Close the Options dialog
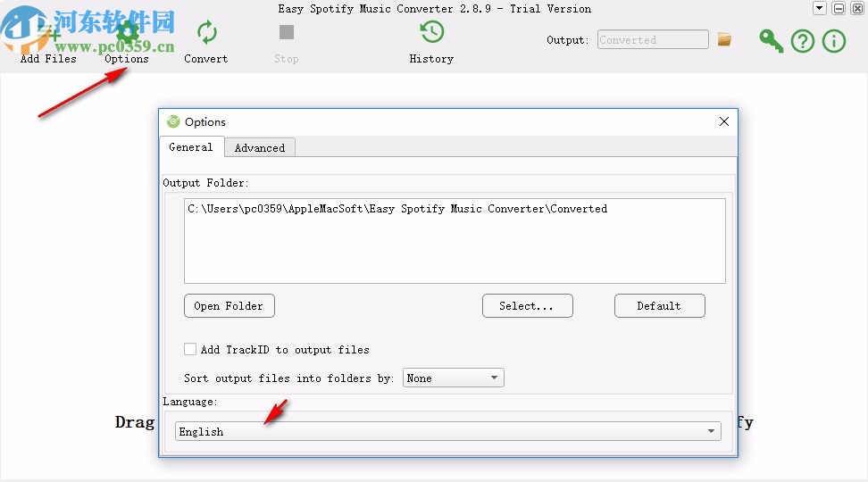This screenshot has width=868, height=482. [x=724, y=121]
